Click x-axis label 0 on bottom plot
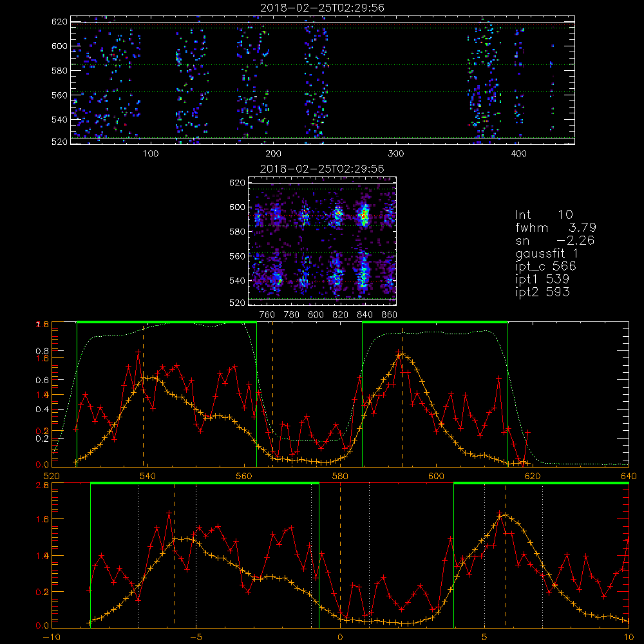The image size is (644, 644). pos(340,638)
